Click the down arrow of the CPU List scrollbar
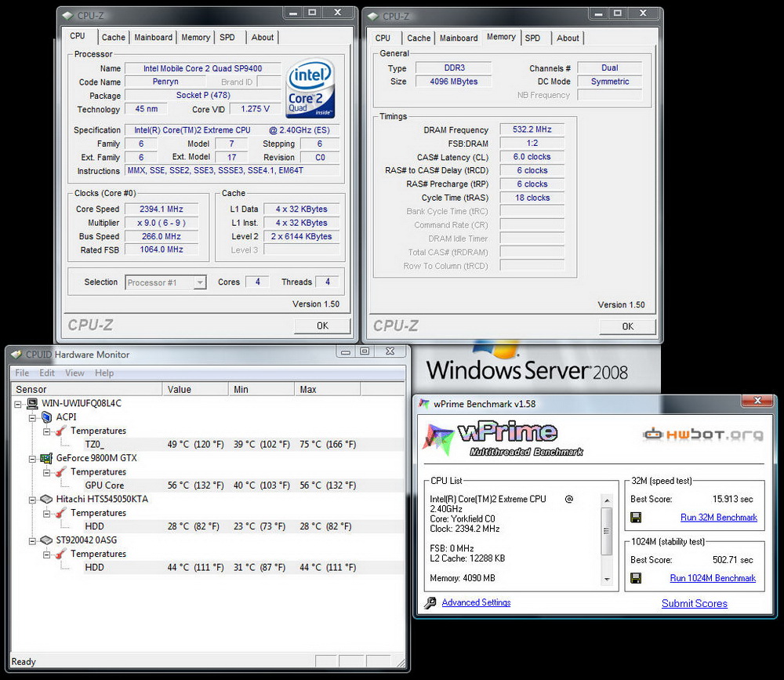This screenshot has width=784, height=680. pos(607,580)
